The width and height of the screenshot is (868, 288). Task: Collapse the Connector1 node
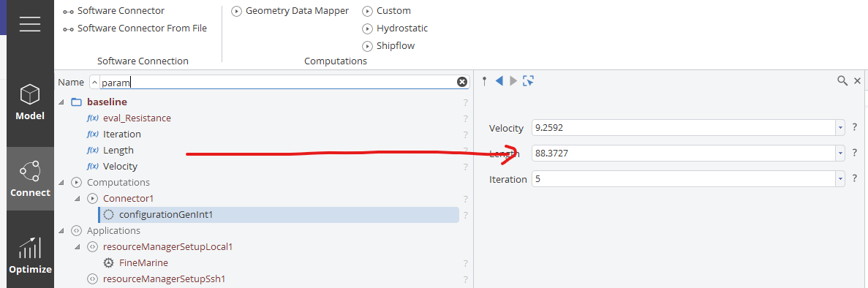77,198
